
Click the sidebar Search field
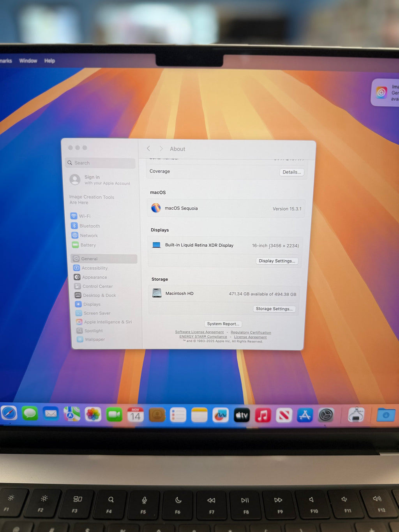pyautogui.click(x=100, y=163)
